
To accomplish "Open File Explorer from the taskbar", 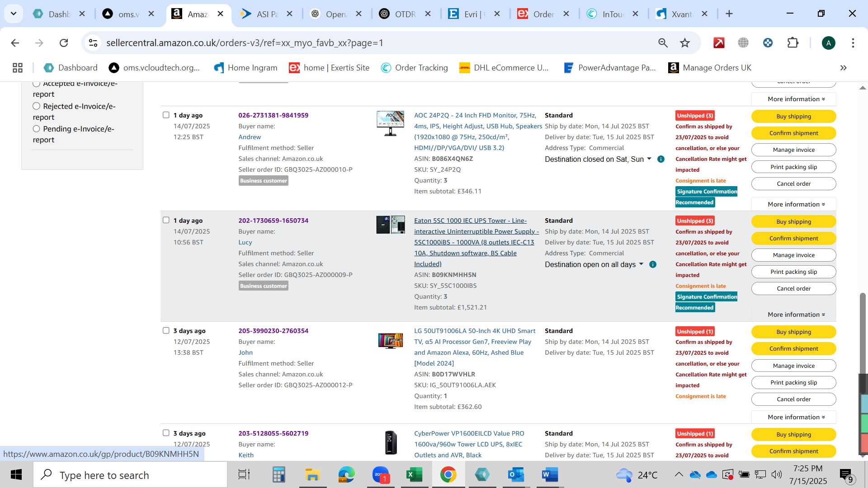I will (312, 475).
